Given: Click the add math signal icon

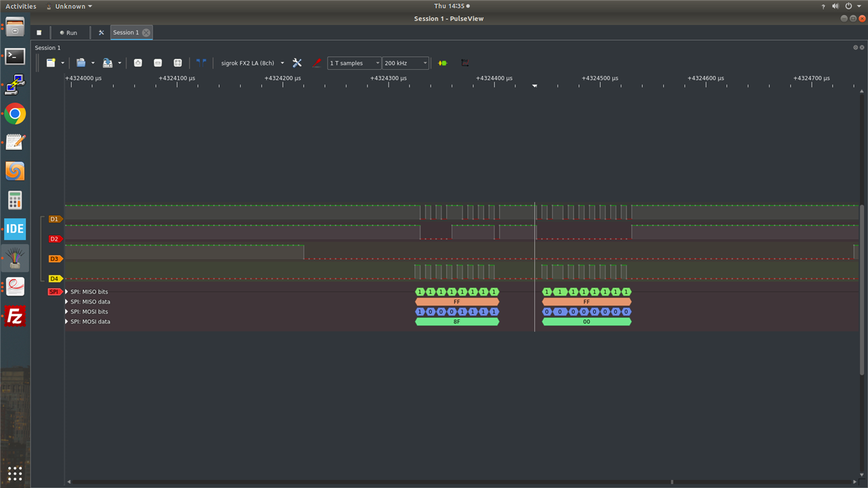Looking at the screenshot, I should click(465, 63).
